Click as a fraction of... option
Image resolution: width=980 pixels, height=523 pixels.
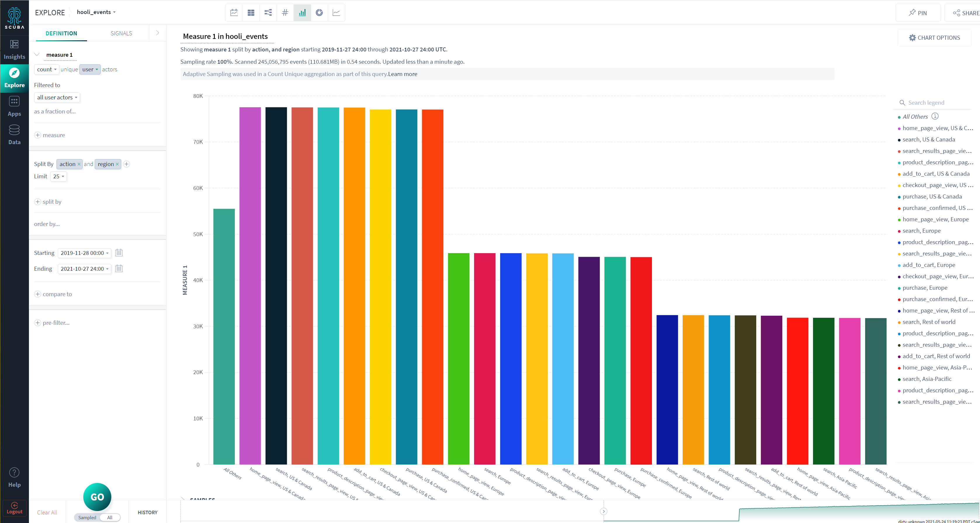click(x=55, y=111)
